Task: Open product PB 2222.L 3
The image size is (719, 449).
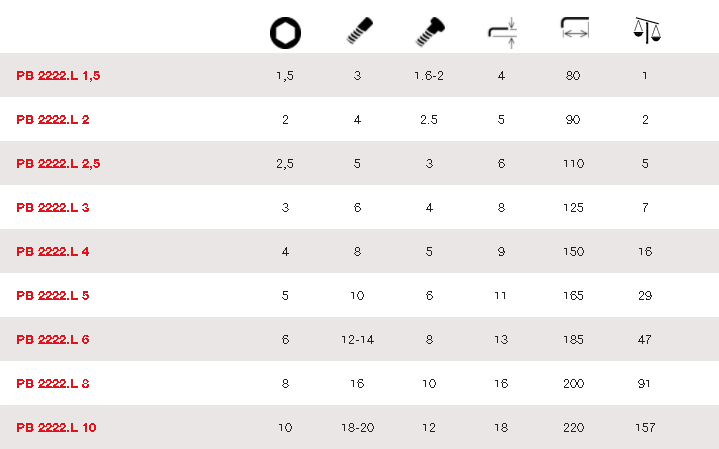Action: point(53,208)
